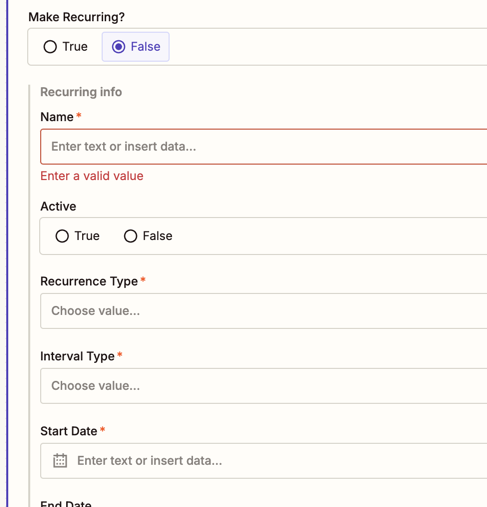Click the Enter a valid value error message

click(92, 176)
